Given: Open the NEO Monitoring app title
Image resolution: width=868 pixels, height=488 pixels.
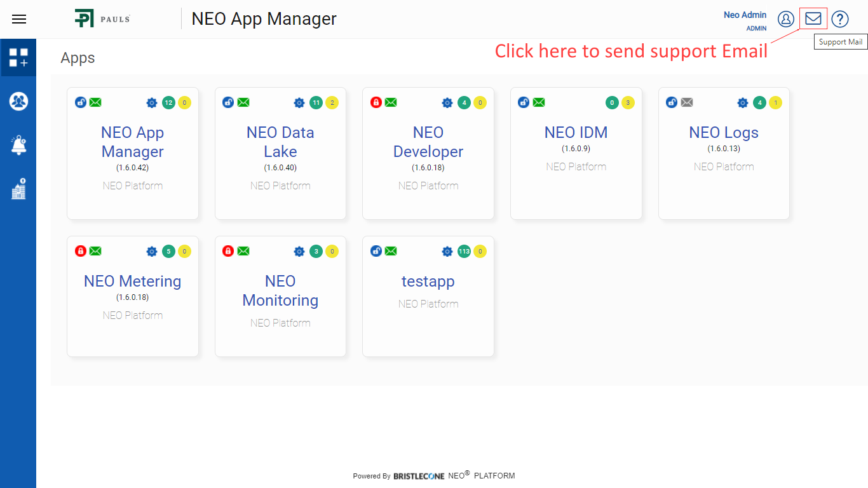Looking at the screenshot, I should [x=280, y=291].
